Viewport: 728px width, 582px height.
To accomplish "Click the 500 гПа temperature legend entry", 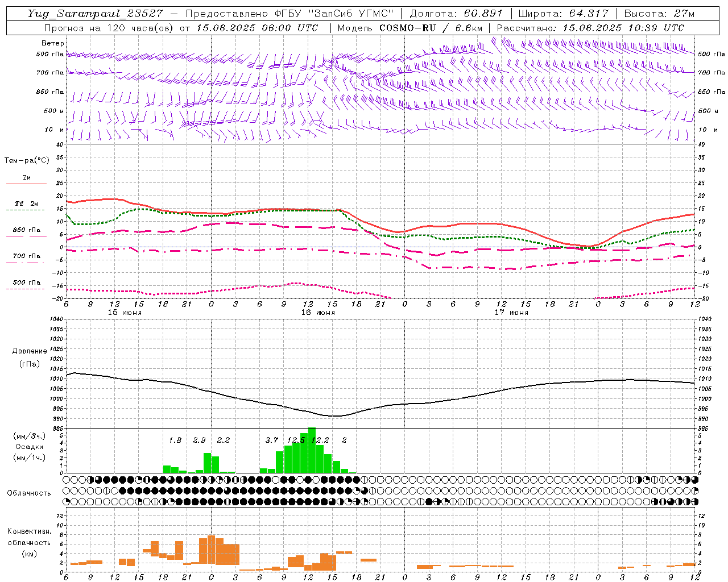I will [x=27, y=282].
